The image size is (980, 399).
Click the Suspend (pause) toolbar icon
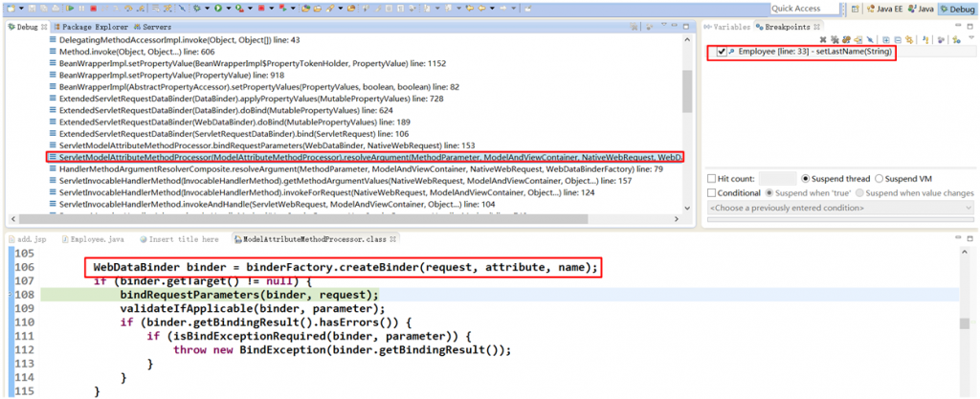coord(82,9)
